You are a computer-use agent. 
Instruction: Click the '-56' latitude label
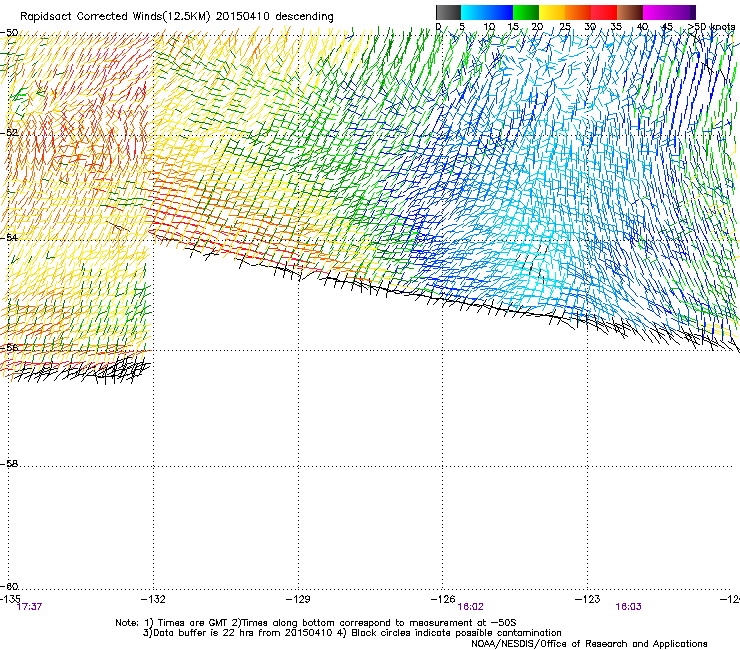[x=9, y=347]
